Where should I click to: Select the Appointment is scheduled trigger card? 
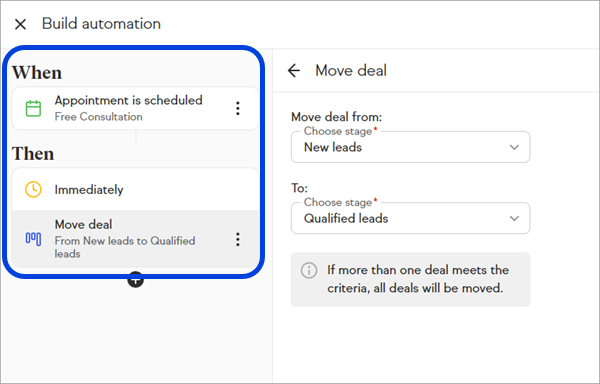pos(135,108)
